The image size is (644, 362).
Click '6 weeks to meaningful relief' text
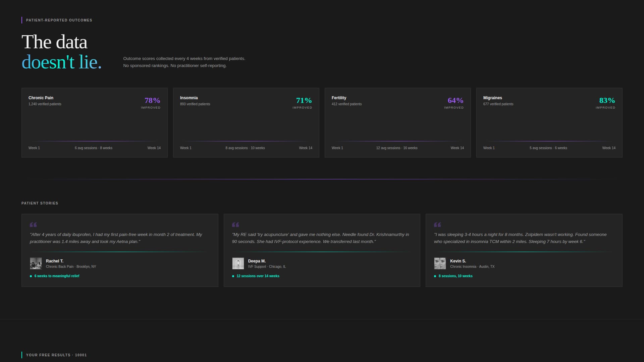point(57,276)
